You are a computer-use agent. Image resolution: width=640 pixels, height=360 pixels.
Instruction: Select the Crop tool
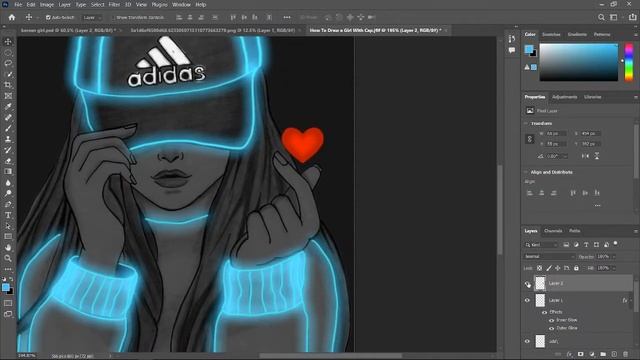click(8, 85)
